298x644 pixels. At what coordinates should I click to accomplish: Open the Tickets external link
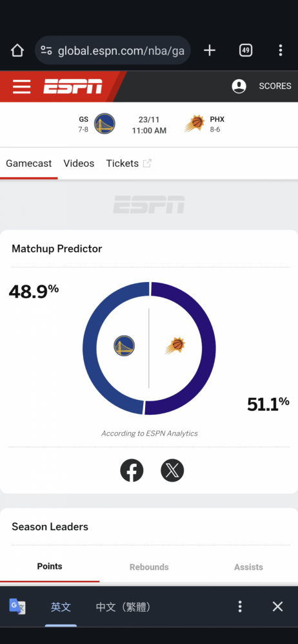(129, 164)
